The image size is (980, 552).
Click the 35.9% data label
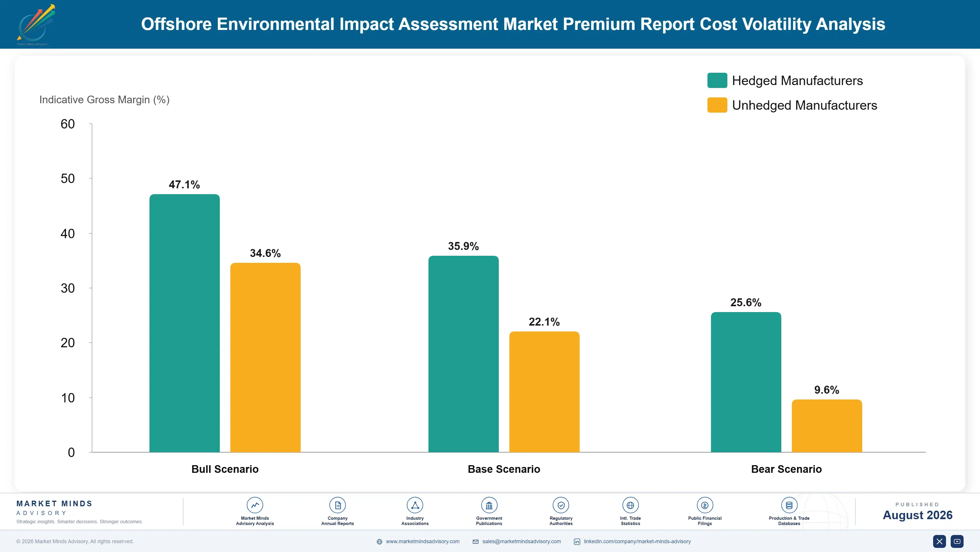click(x=463, y=246)
